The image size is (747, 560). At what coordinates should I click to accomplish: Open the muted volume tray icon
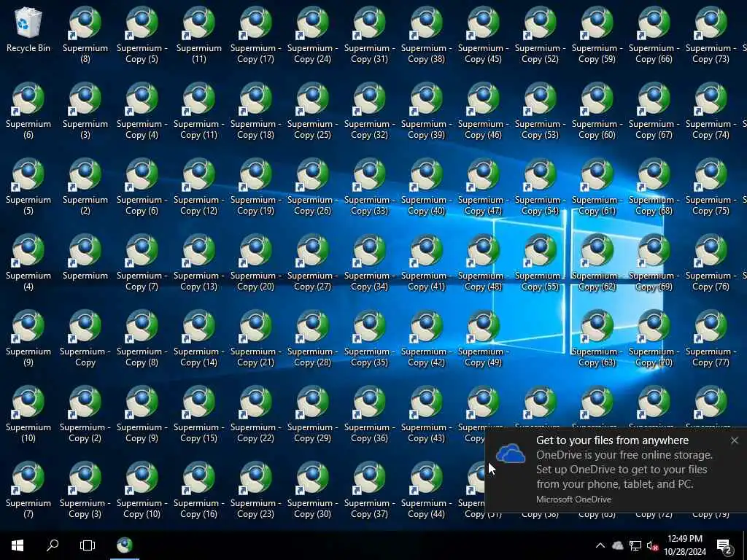coord(653,545)
